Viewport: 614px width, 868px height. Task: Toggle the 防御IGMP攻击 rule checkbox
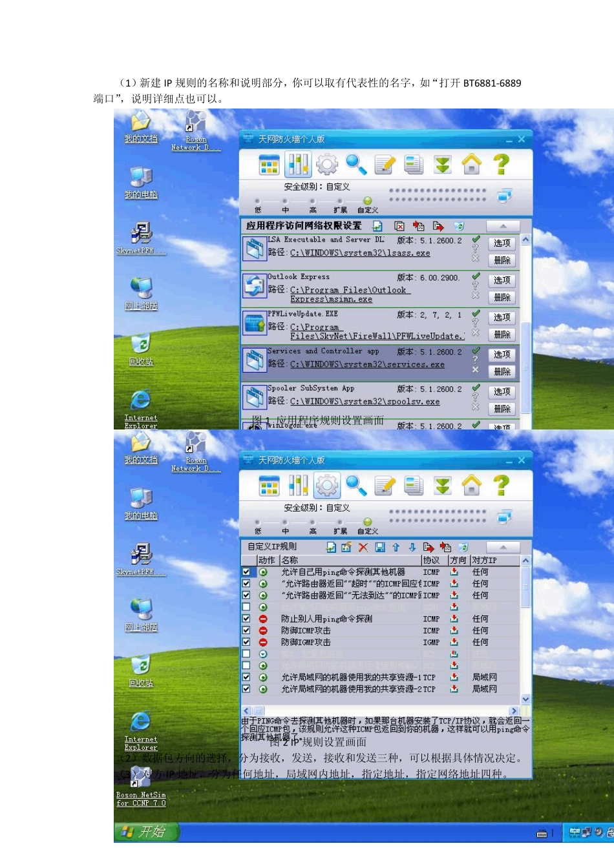(246, 642)
